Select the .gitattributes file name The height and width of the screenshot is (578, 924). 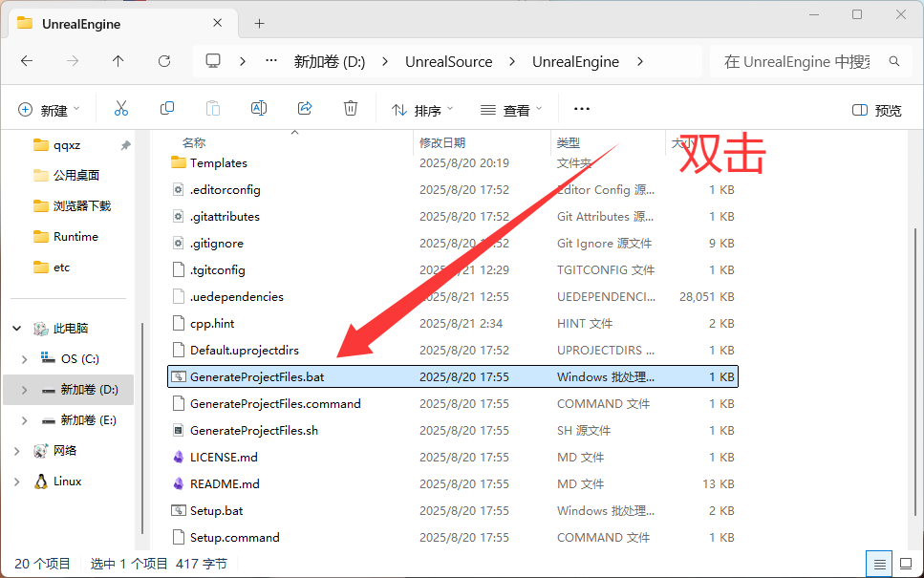[225, 216]
